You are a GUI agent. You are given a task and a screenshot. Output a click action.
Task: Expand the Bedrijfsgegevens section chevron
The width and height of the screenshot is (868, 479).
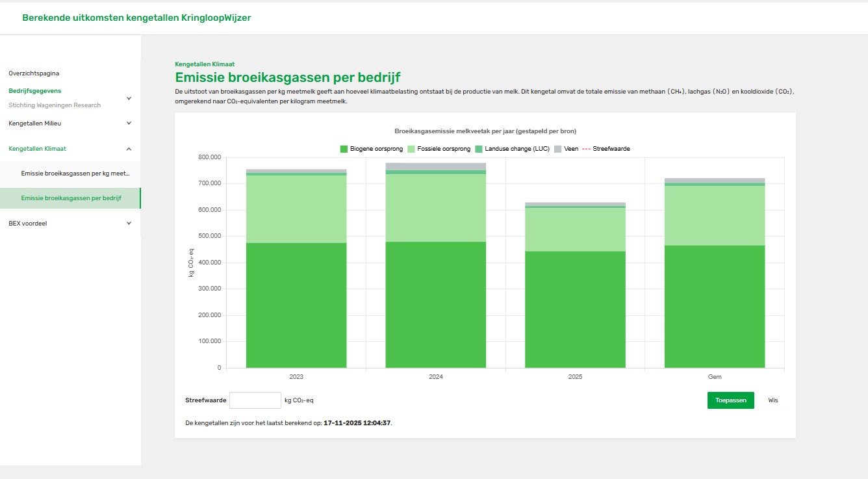[129, 98]
